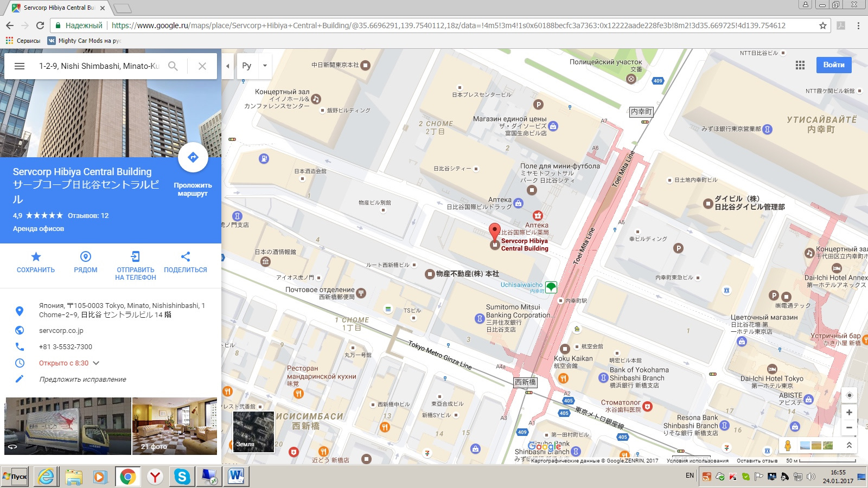Open the Google apps grid icon
Image resolution: width=868 pixels, height=488 pixels.
(x=800, y=65)
